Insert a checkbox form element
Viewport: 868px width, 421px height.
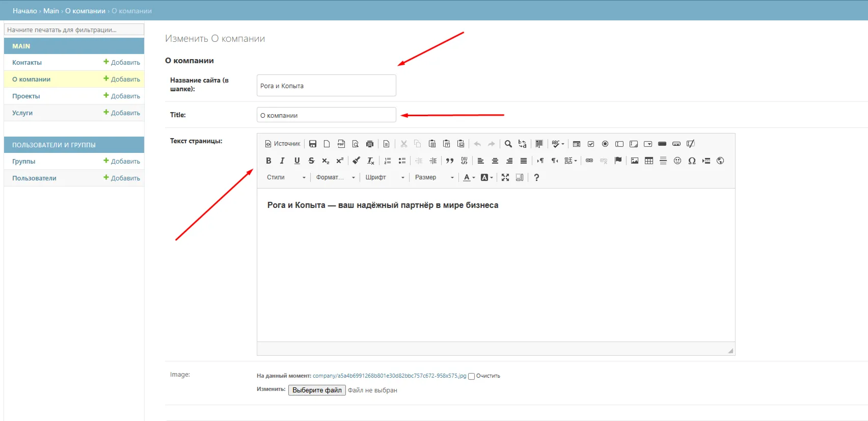(591, 144)
